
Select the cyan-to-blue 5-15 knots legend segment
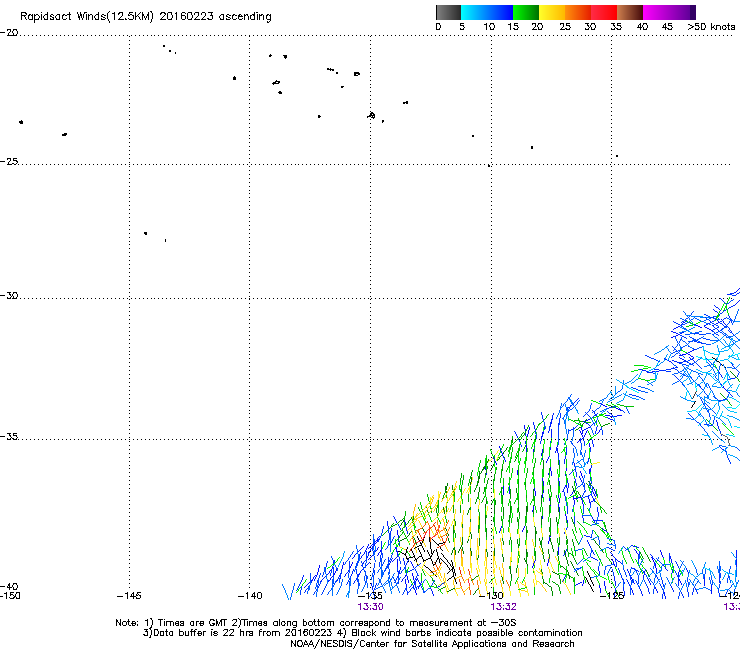[487, 12]
